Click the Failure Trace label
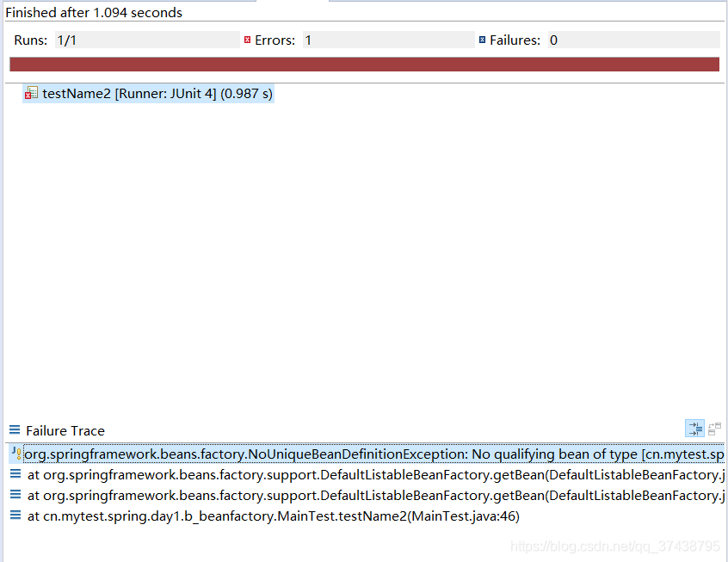 65,431
